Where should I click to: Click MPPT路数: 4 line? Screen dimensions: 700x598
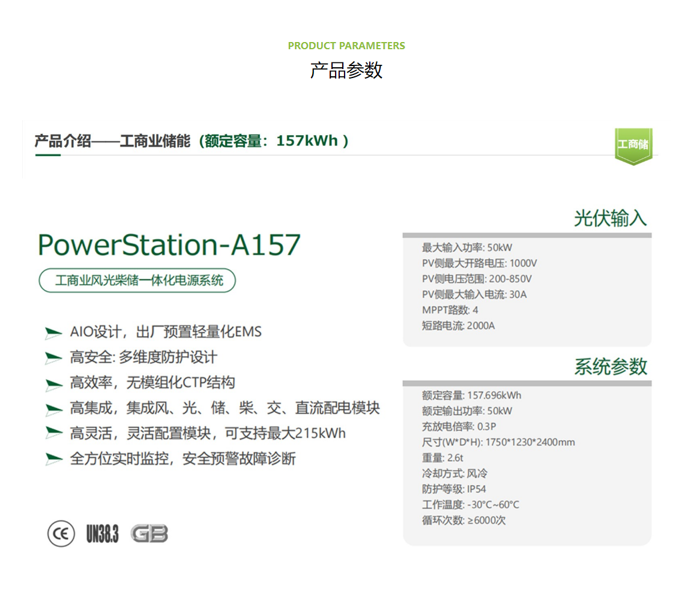click(450, 310)
